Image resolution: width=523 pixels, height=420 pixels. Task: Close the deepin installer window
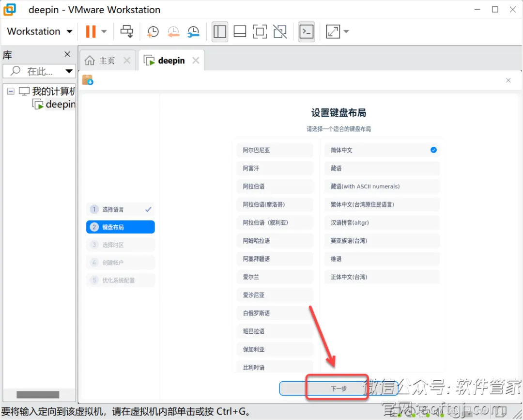[508, 80]
